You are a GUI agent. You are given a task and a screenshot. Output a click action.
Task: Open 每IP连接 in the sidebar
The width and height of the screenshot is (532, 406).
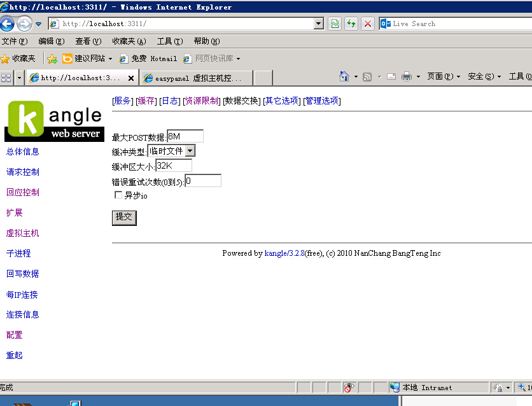point(22,295)
